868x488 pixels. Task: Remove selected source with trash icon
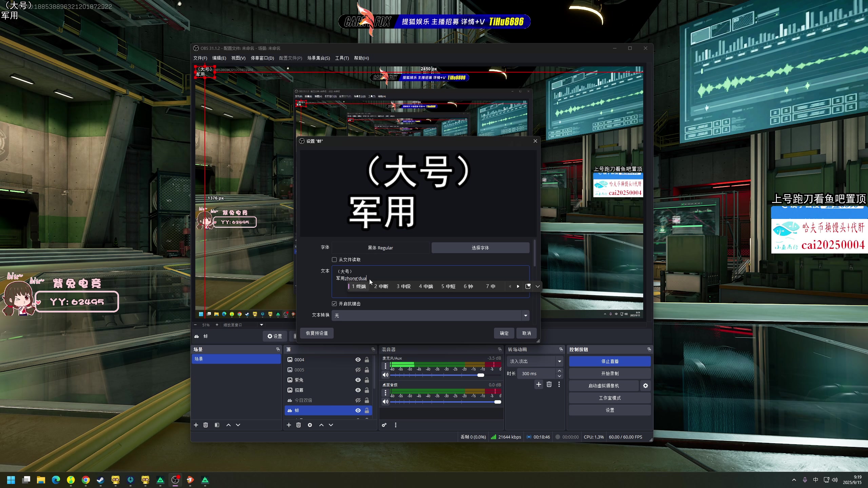pyautogui.click(x=298, y=425)
